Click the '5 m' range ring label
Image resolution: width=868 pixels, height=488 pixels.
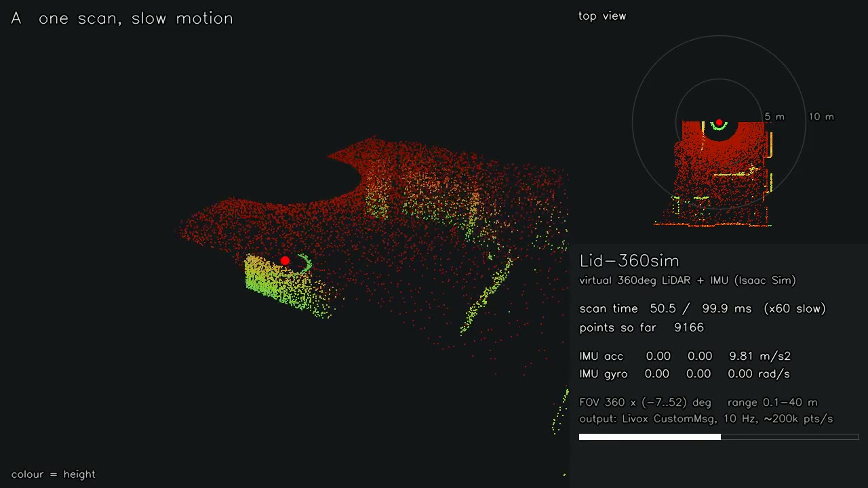(774, 117)
